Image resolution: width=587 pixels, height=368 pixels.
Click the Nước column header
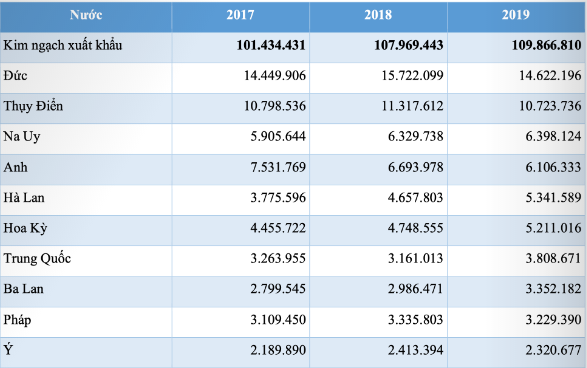[86, 15]
